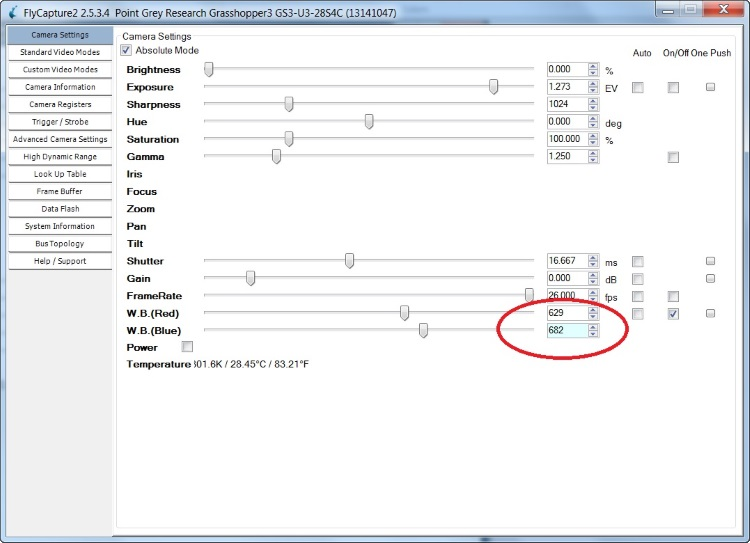Click the Exposure value field 1.273

567,87
